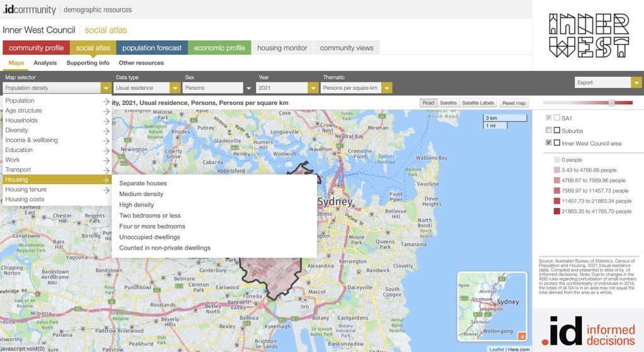The height and width of the screenshot is (352, 644).
Task: Select the Medium density map
Action: point(142,194)
